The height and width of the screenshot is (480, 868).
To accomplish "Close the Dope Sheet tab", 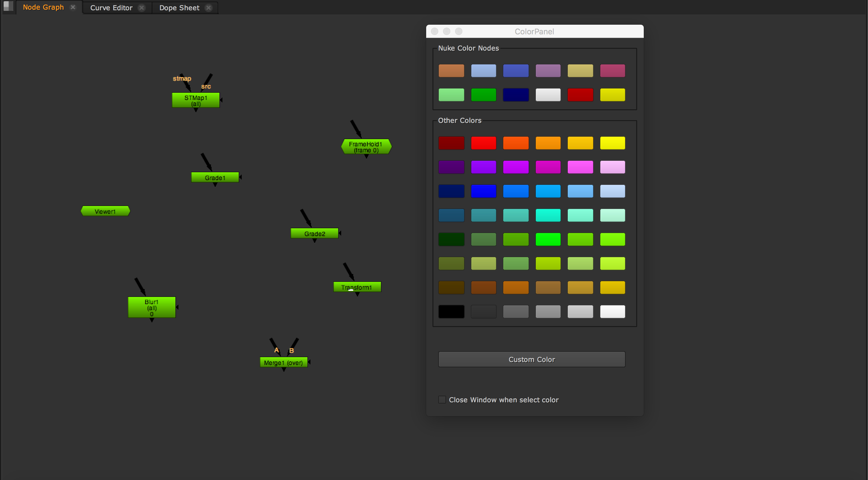I will (x=209, y=8).
